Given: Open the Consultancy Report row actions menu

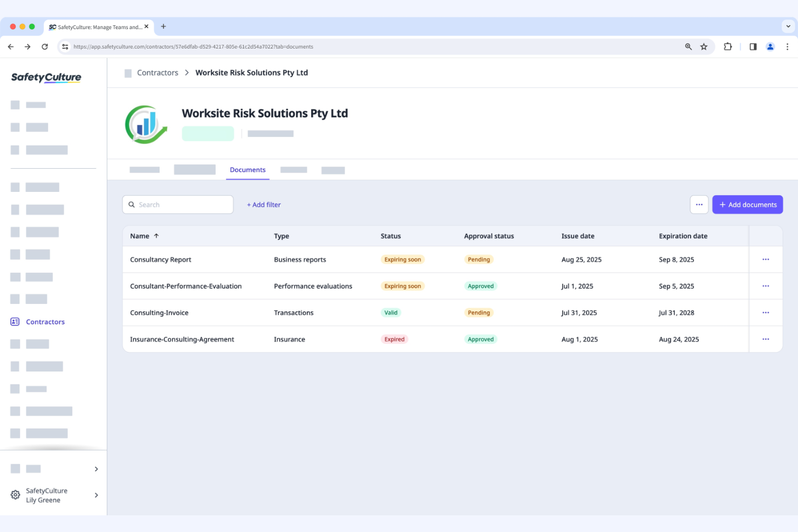Looking at the screenshot, I should pyautogui.click(x=766, y=259).
